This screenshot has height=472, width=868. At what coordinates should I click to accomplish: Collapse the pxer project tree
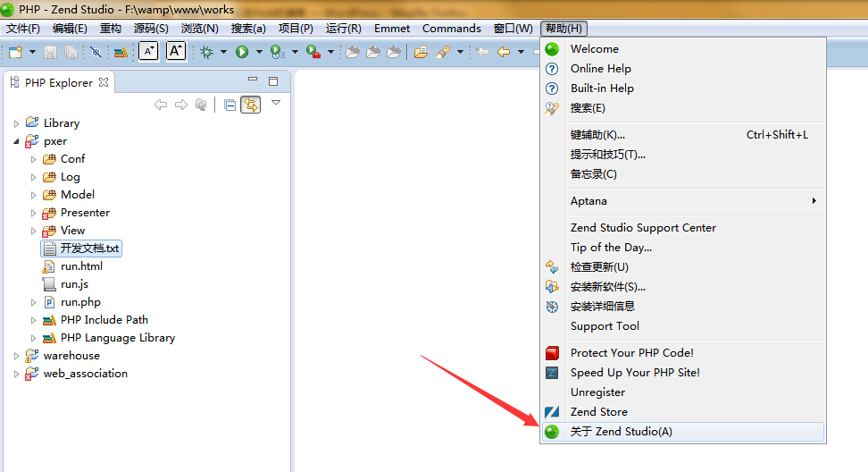tap(16, 141)
